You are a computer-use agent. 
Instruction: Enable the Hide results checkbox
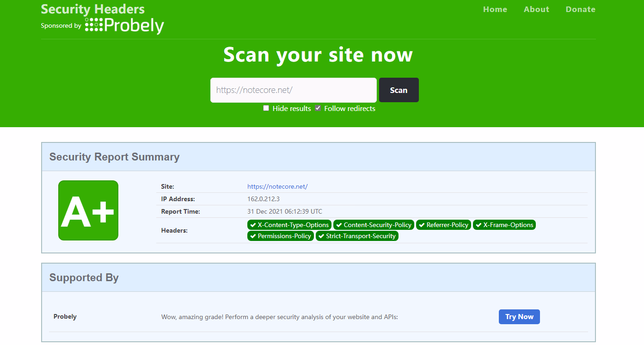click(266, 108)
